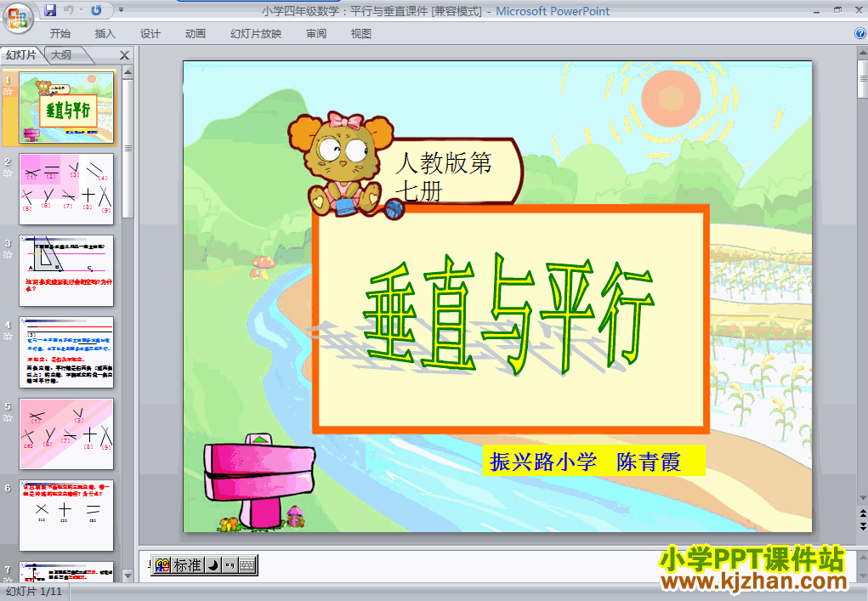
Task: Click slide 1 animation star icon
Action: tap(8, 91)
